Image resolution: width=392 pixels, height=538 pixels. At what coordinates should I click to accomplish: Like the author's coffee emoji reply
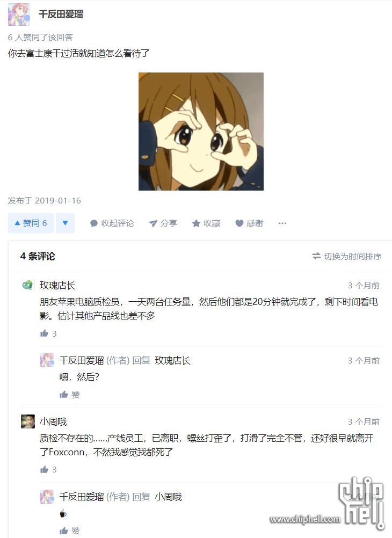[x=70, y=531]
